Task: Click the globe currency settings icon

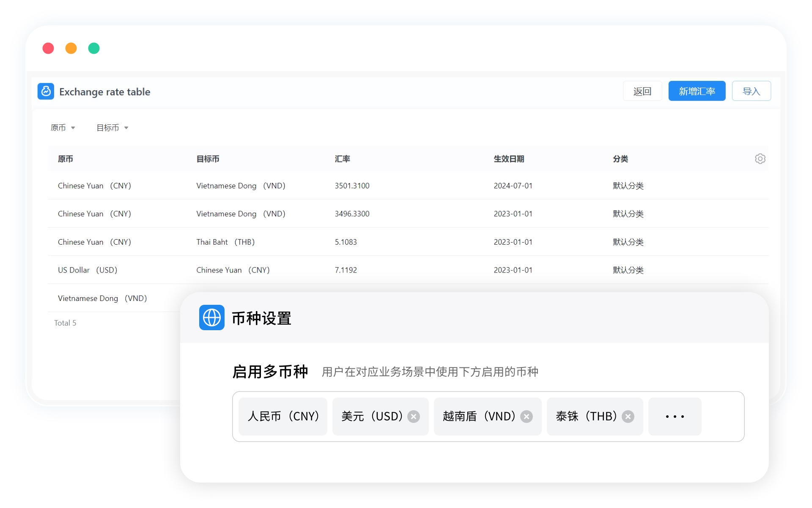Action: pos(211,317)
